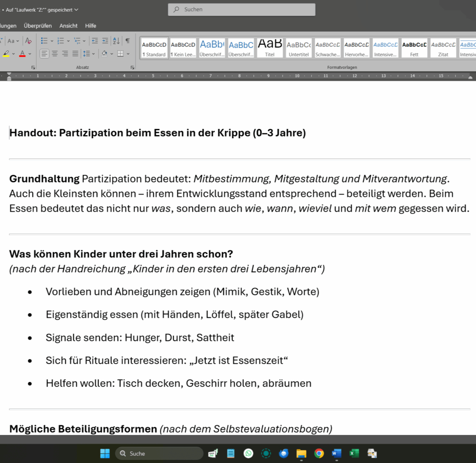Screen dimensions: 476x463
Task: Open File Explorer from the taskbar
Action: click(301, 454)
